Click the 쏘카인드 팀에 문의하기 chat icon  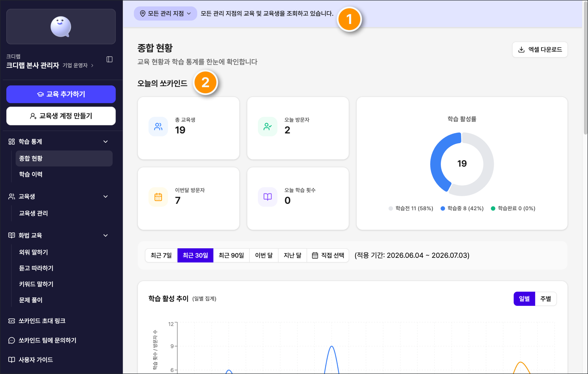[12, 340]
